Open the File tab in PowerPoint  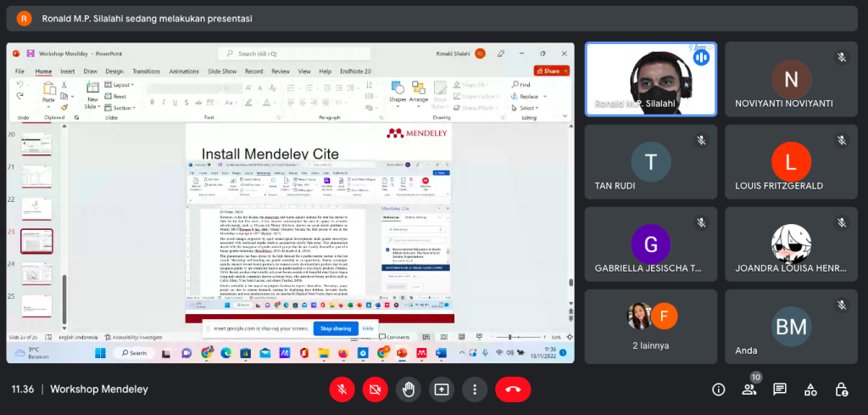tap(19, 71)
